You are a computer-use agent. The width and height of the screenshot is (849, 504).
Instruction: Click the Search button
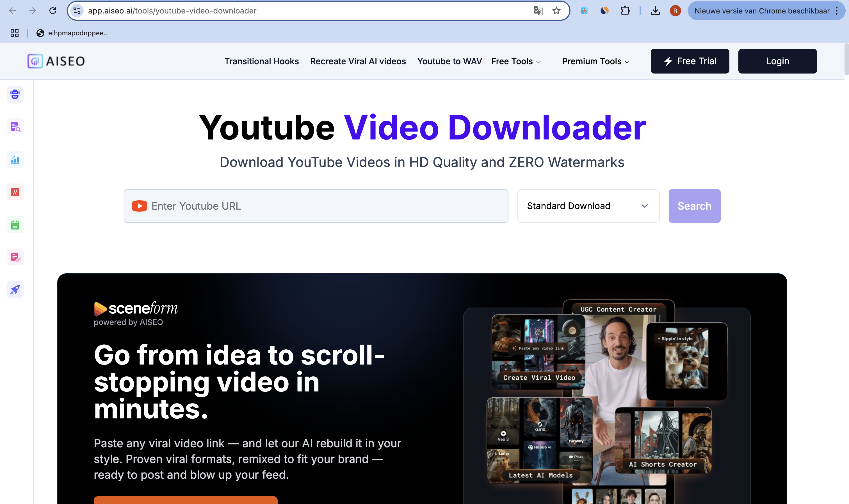point(694,206)
